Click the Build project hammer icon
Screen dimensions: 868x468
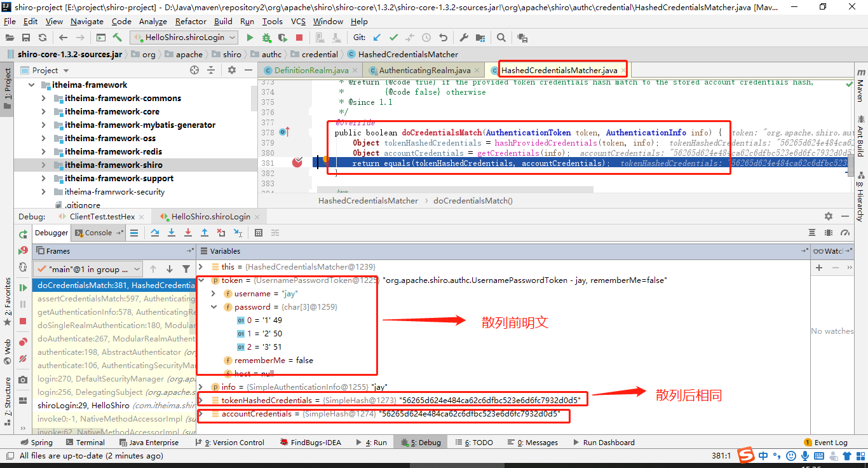click(x=117, y=38)
